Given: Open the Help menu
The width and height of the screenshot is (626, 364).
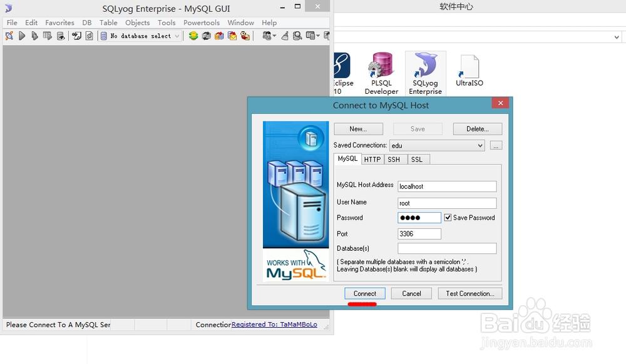Looking at the screenshot, I should (269, 23).
